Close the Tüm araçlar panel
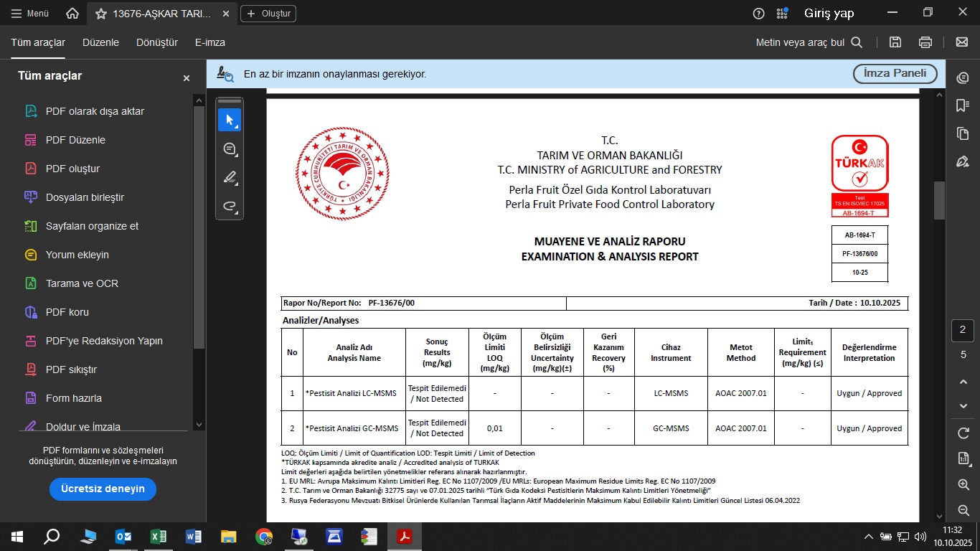980x551 pixels. coord(187,77)
